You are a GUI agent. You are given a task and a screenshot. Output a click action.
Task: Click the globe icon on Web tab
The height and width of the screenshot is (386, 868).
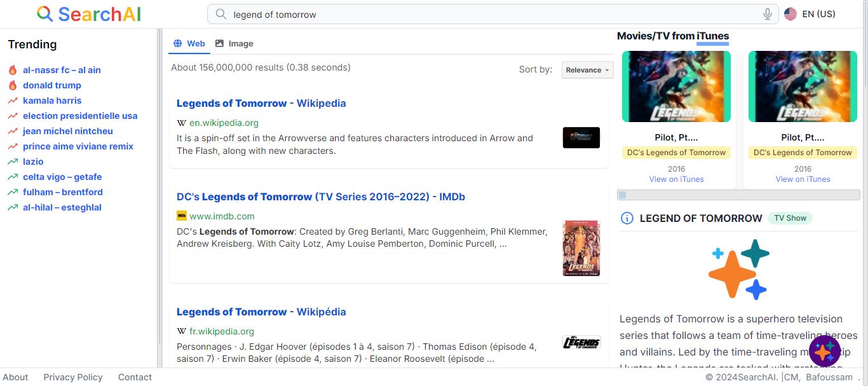pyautogui.click(x=178, y=43)
